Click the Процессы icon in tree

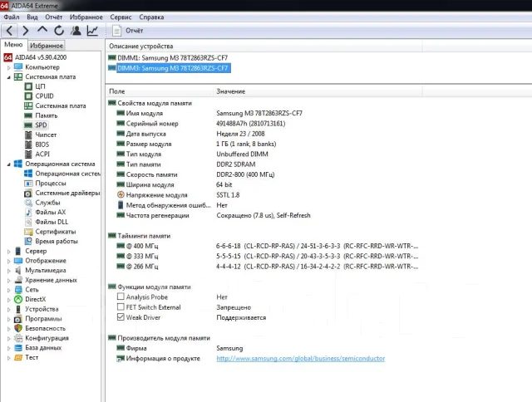pos(28,184)
